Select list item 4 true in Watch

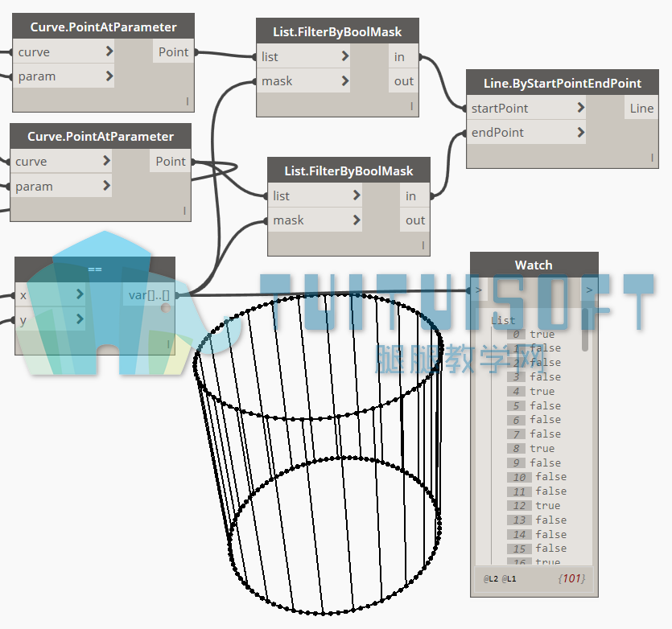[x=534, y=391]
